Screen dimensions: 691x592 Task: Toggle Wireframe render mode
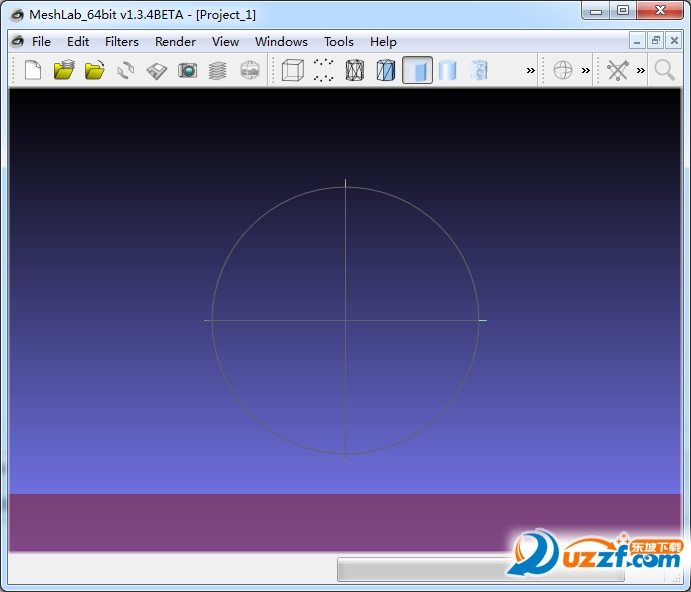(355, 70)
